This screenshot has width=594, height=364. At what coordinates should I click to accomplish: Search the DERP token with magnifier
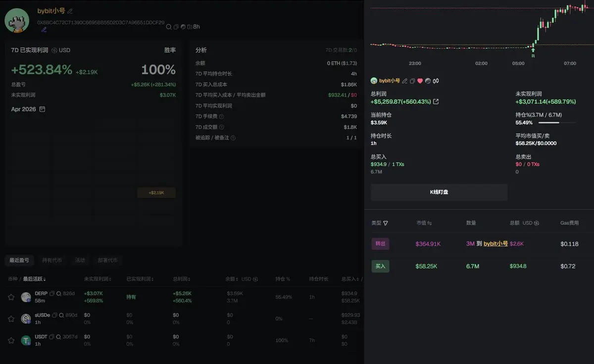click(59, 294)
